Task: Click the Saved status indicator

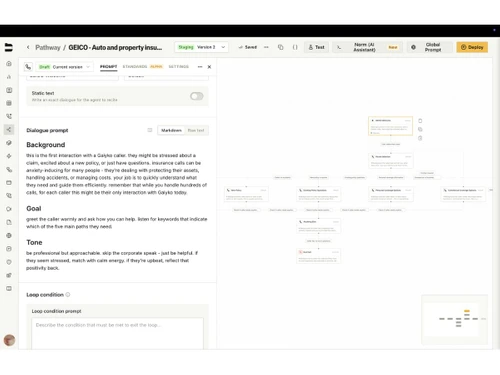Action: [248, 47]
